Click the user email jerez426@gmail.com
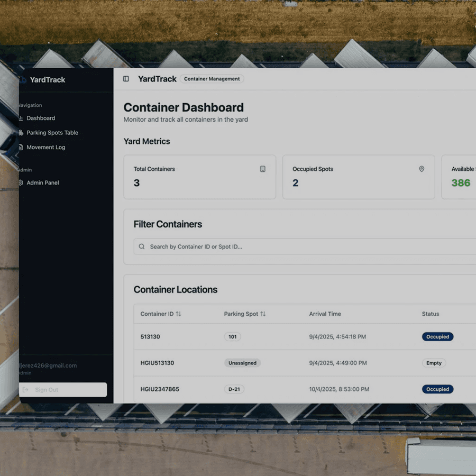The height and width of the screenshot is (476, 476). click(48, 365)
